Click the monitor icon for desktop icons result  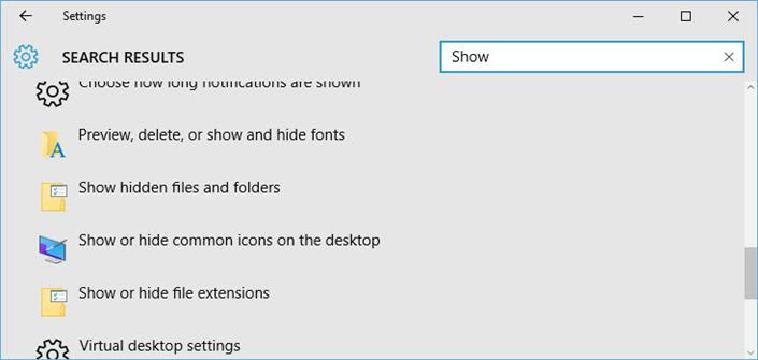coord(53,248)
